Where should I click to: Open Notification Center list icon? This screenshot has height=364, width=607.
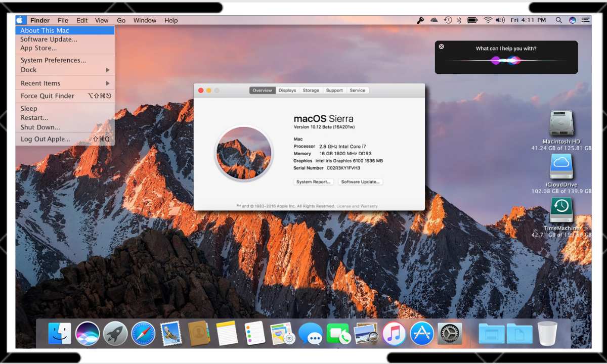(586, 20)
